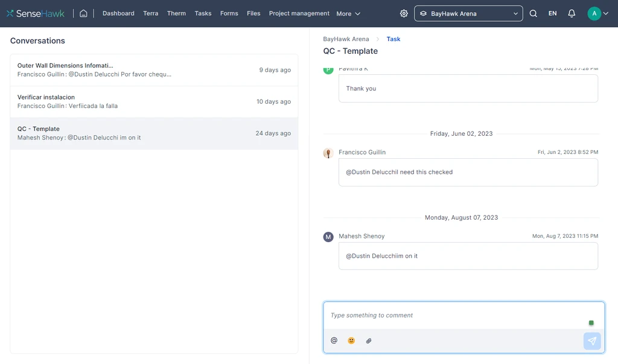Image resolution: width=618 pixels, height=364 pixels.
Task: Attach a file using paperclip icon
Action: coord(369,340)
